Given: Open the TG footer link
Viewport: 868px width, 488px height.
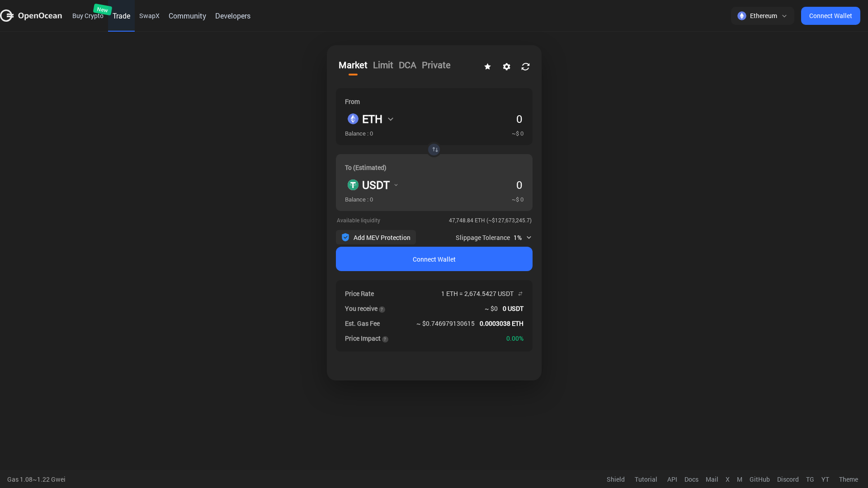Looking at the screenshot, I should [810, 479].
